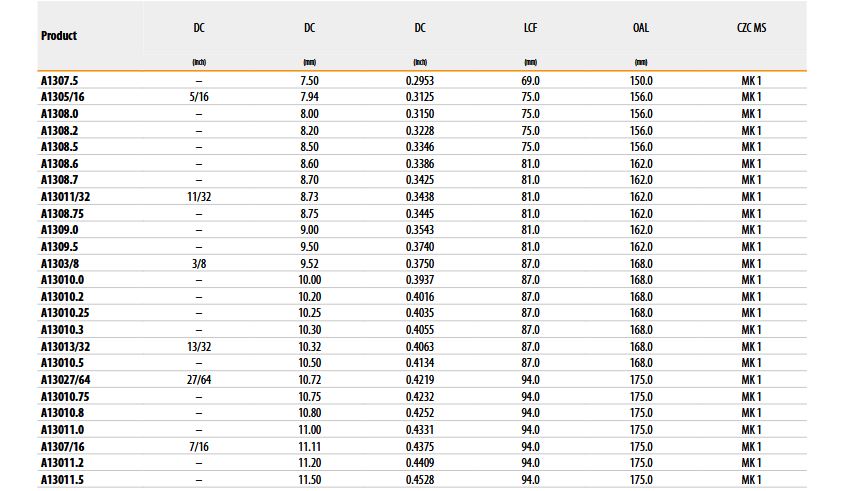This screenshot has width=841, height=491.
Task: Click the 9.52 mm diameter cell
Action: 310,264
